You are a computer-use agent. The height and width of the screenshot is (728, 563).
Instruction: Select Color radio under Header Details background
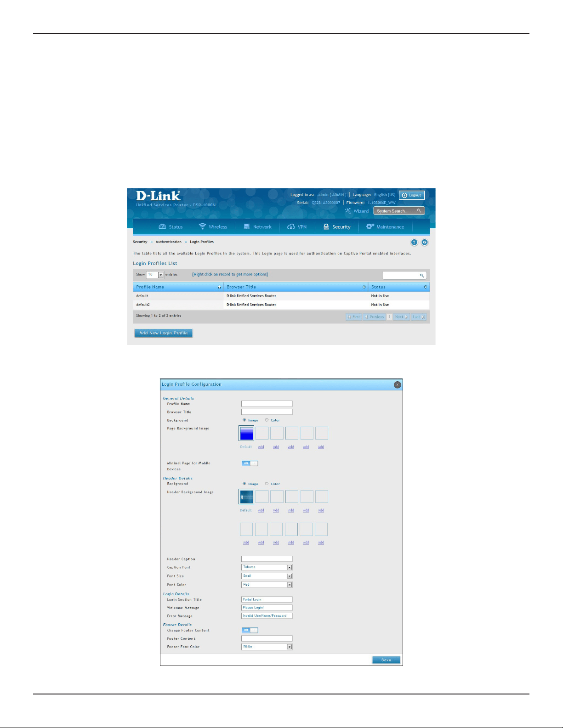[267, 484]
